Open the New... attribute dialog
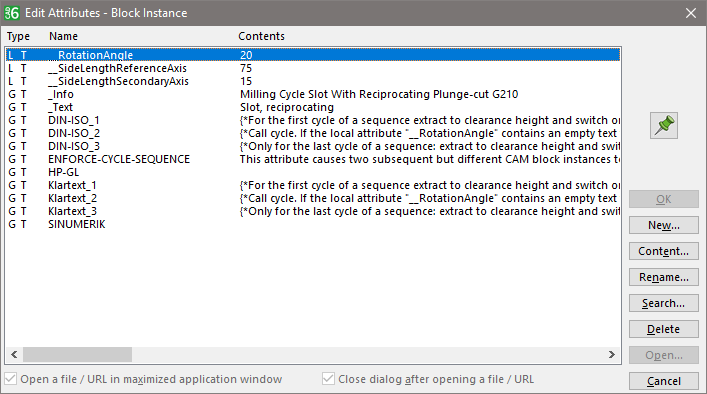The image size is (707, 394). coord(664,225)
